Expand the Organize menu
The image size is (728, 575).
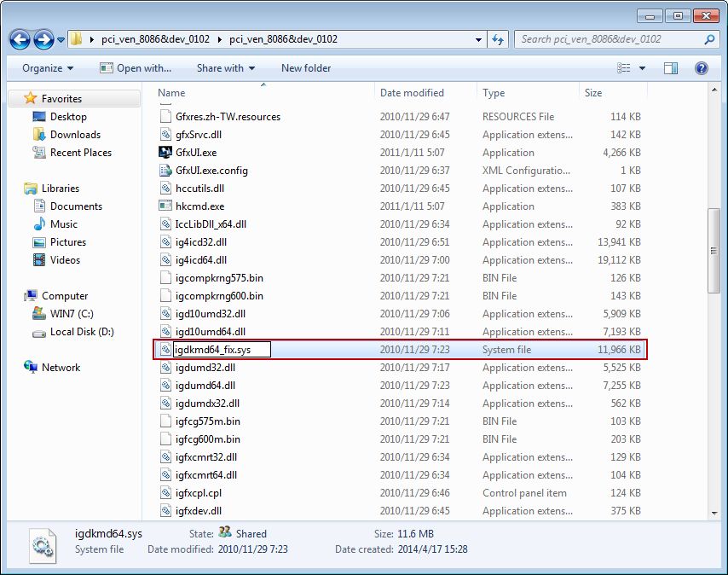click(x=48, y=68)
